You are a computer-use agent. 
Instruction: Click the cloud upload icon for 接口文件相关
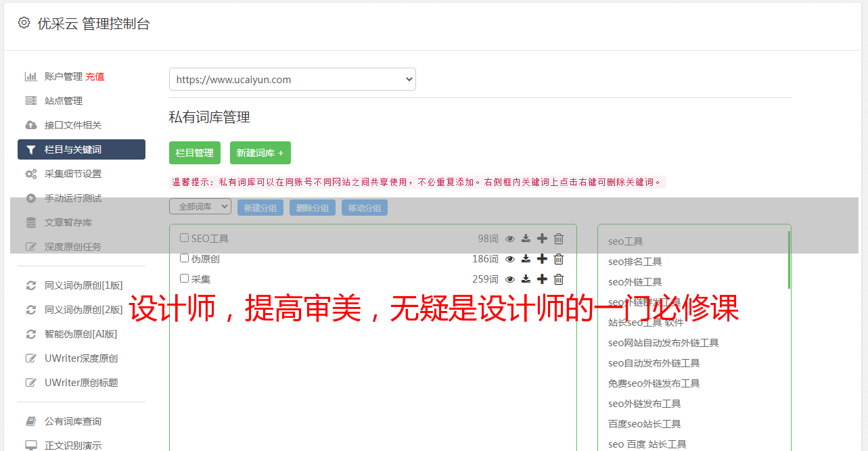(x=31, y=125)
